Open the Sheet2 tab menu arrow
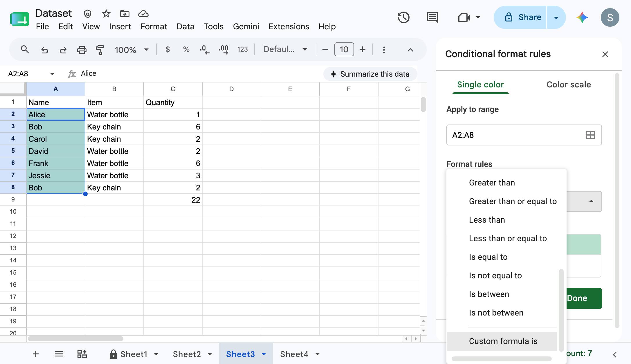 point(210,354)
